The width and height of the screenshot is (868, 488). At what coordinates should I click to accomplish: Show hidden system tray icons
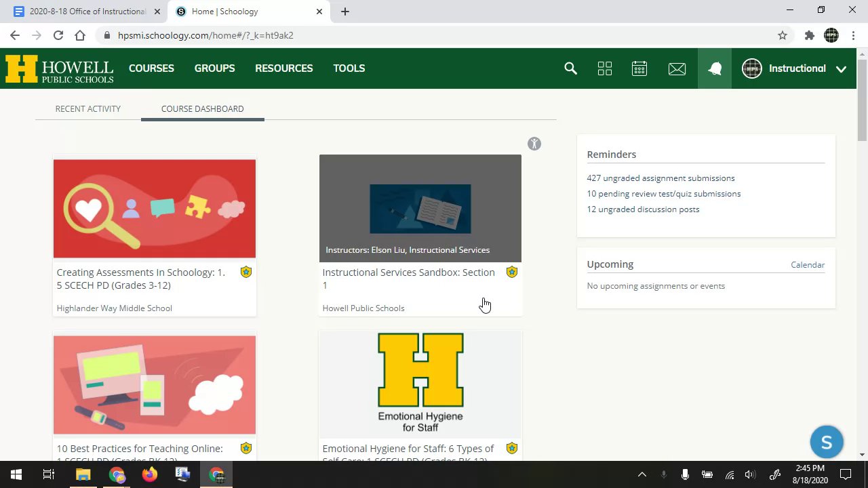pyautogui.click(x=642, y=474)
